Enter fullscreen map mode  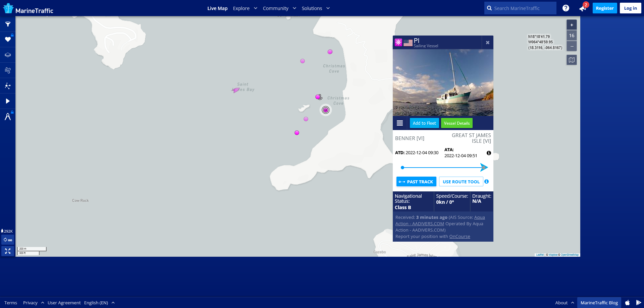point(8,251)
